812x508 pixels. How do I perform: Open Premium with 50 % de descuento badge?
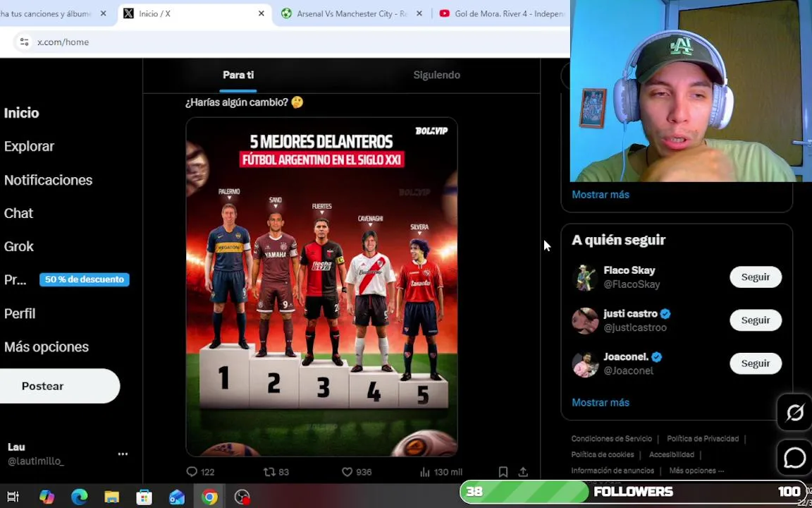(66, 280)
